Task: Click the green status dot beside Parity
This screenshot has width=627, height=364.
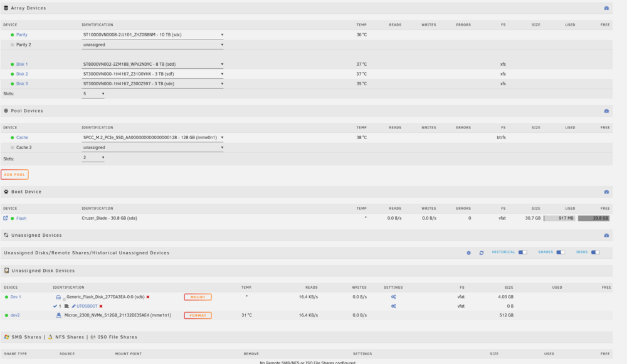Action: [13, 34]
